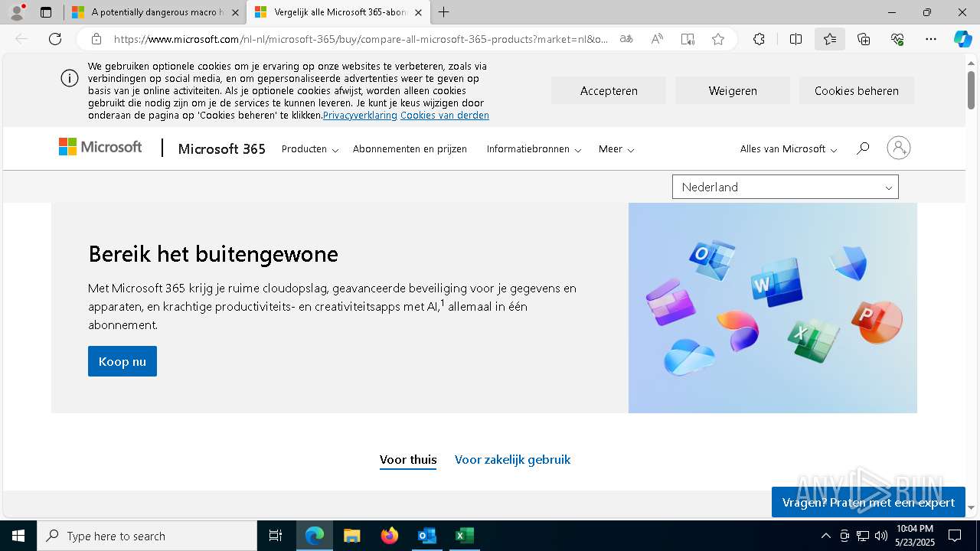Open the Copilot sidebar icon
Screen dimensions: 980x551
coord(962,39)
